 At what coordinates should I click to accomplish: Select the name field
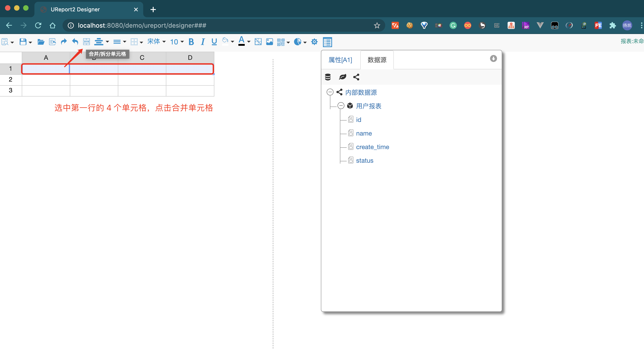[364, 133]
